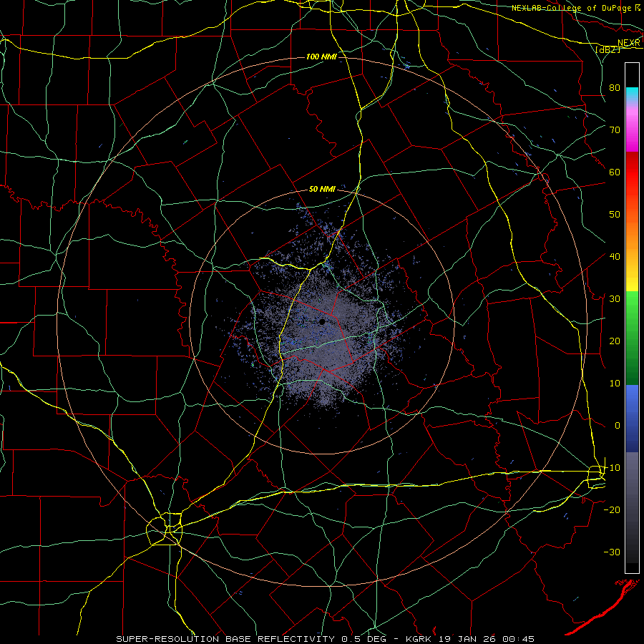644x644 pixels.
Task: Click the -10 value on the dBZ scale
Action: pyautogui.click(x=612, y=468)
